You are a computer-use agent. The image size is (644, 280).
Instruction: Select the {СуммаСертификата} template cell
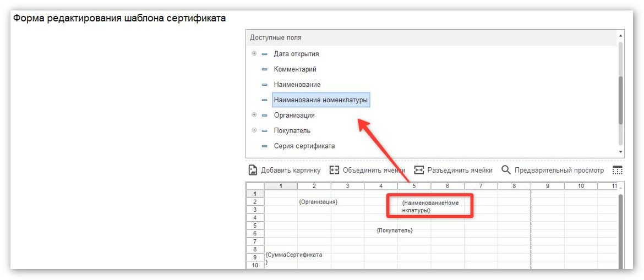(x=294, y=258)
